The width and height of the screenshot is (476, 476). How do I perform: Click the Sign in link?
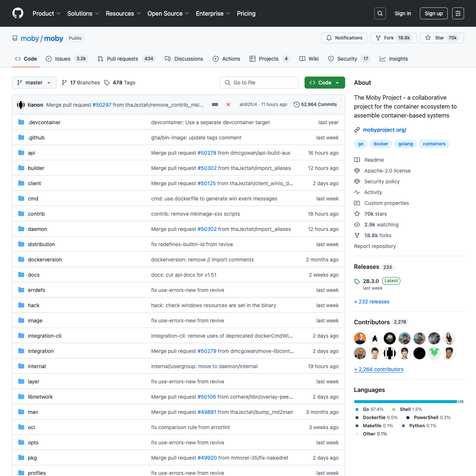click(x=403, y=13)
